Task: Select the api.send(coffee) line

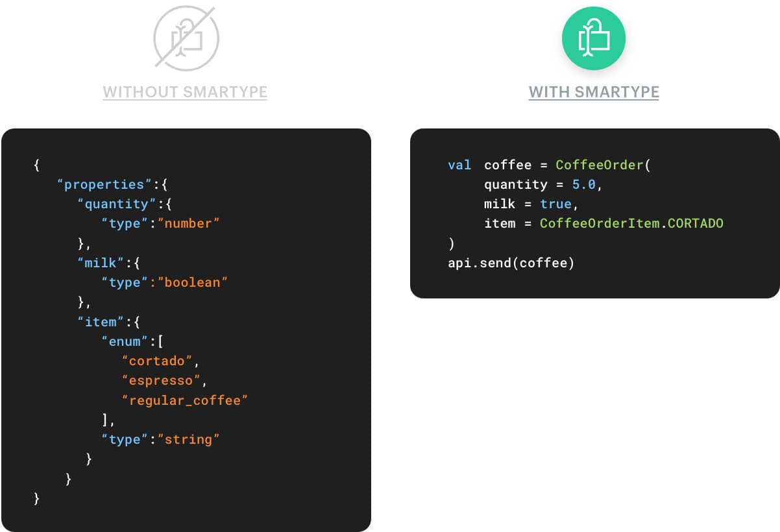Action: (x=511, y=263)
